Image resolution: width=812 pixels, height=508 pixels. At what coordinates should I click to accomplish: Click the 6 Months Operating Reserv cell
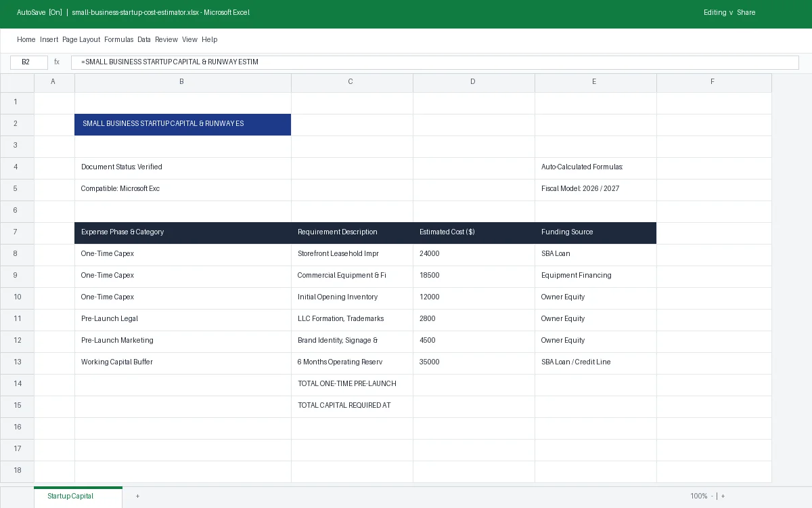click(x=352, y=363)
